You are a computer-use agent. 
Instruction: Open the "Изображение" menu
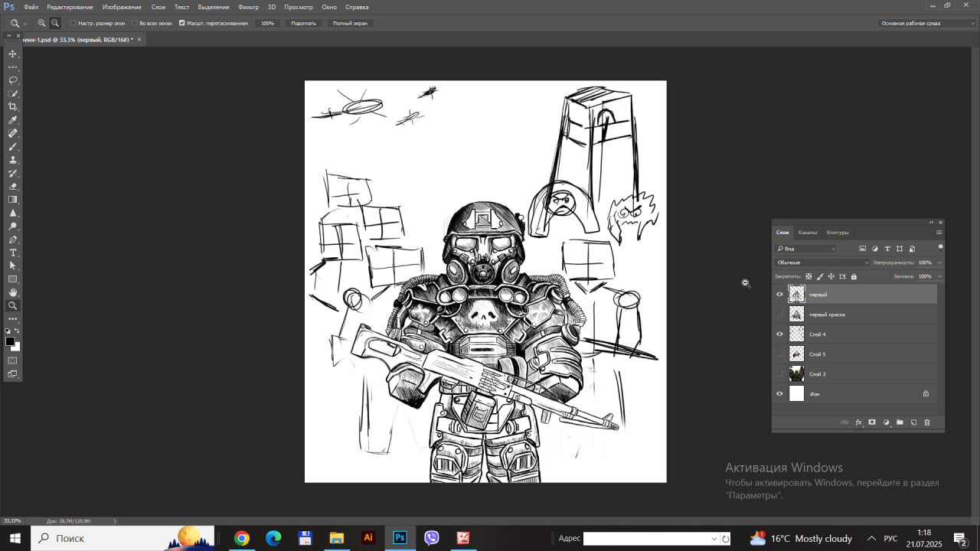pos(122,7)
